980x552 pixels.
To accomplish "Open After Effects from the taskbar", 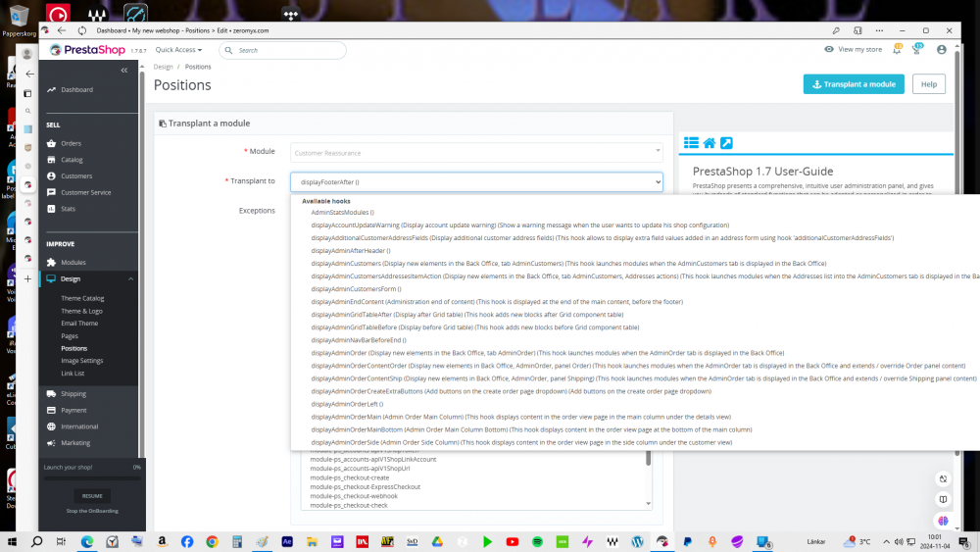I will (x=287, y=541).
